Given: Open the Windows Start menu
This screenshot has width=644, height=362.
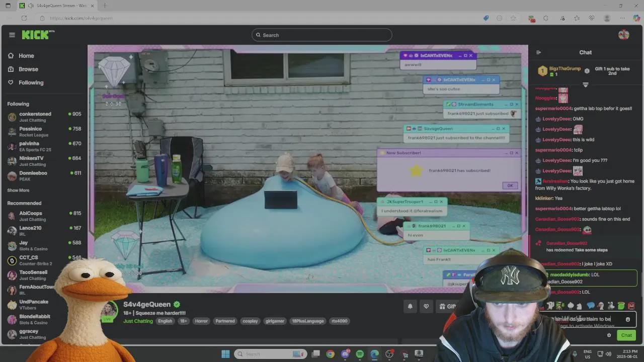Looking at the screenshot, I should coord(225,354).
